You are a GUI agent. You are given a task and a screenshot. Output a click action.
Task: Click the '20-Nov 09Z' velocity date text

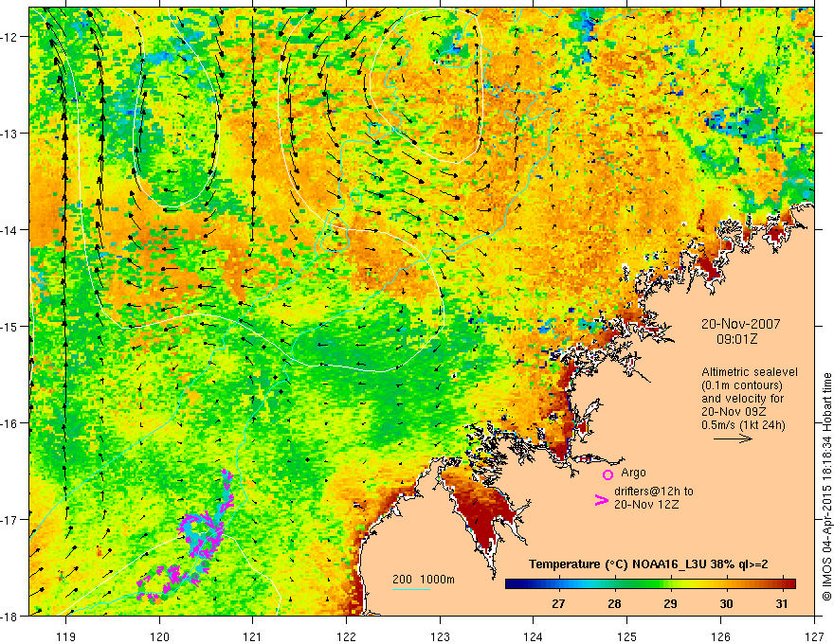[734, 412]
